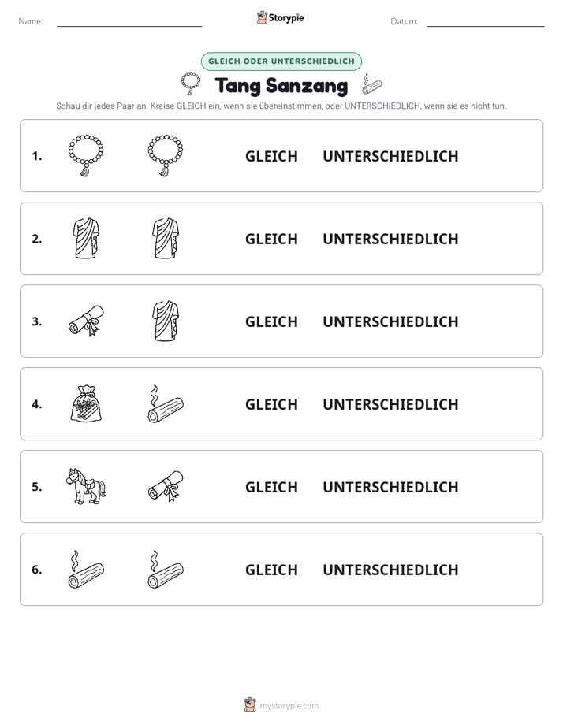Select UNTERSCHIEDLICH for pair 3

390,321
